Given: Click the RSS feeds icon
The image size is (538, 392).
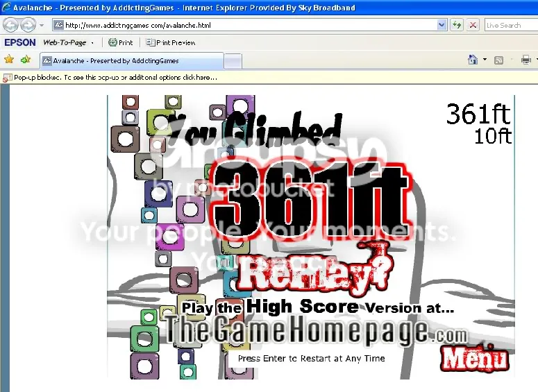Looking at the screenshot, I should point(498,60).
